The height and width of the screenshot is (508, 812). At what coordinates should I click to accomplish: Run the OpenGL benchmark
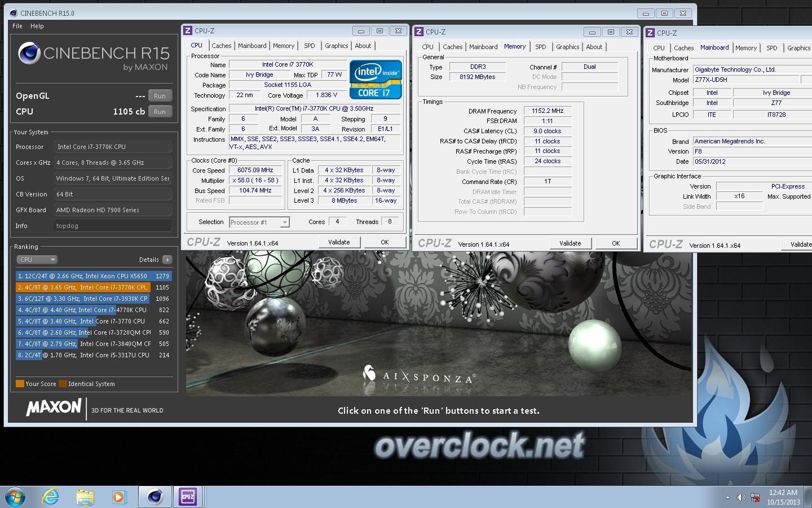[160, 96]
